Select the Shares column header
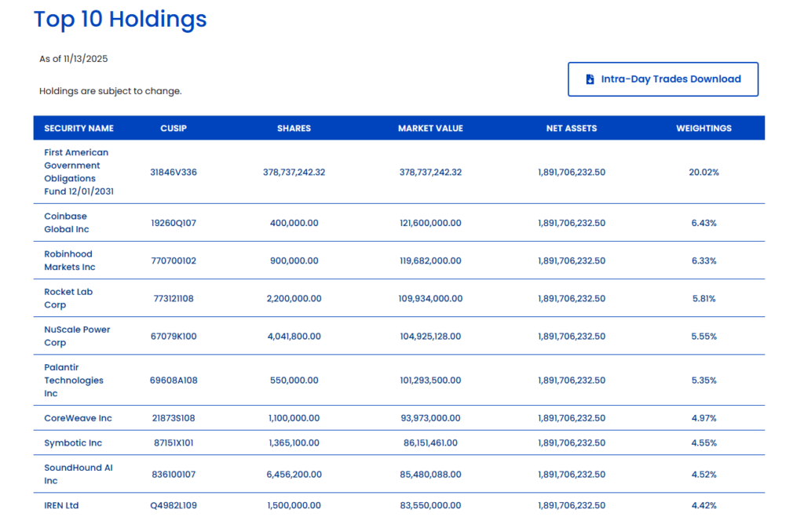Screen dimensions: 804x532 294,128
